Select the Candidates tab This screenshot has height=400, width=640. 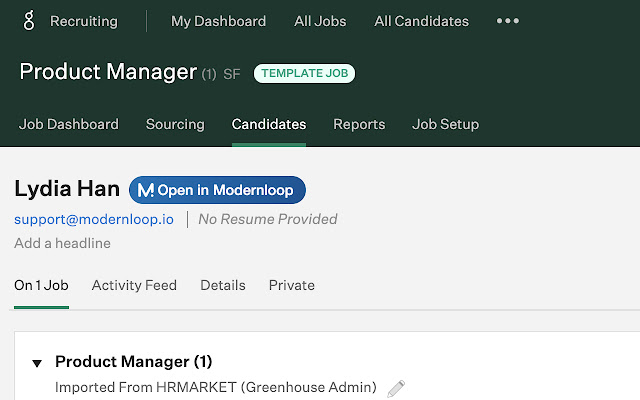coord(269,125)
